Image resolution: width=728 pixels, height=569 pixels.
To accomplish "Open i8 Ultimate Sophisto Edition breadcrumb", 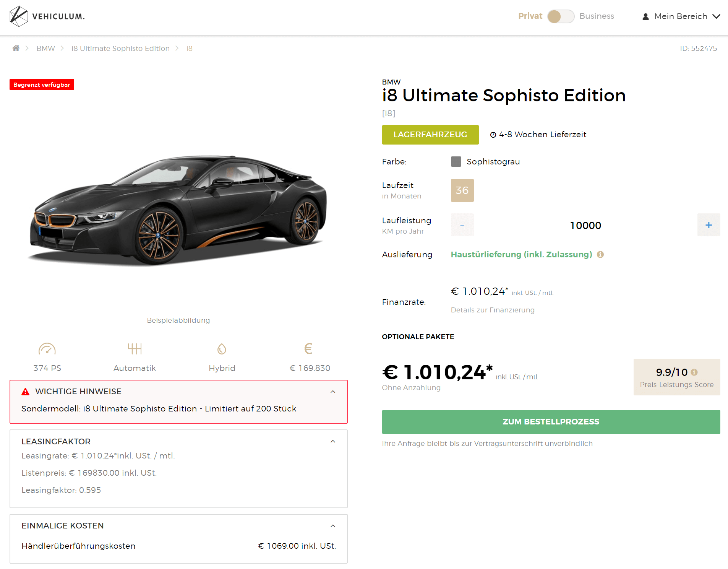I will [120, 49].
